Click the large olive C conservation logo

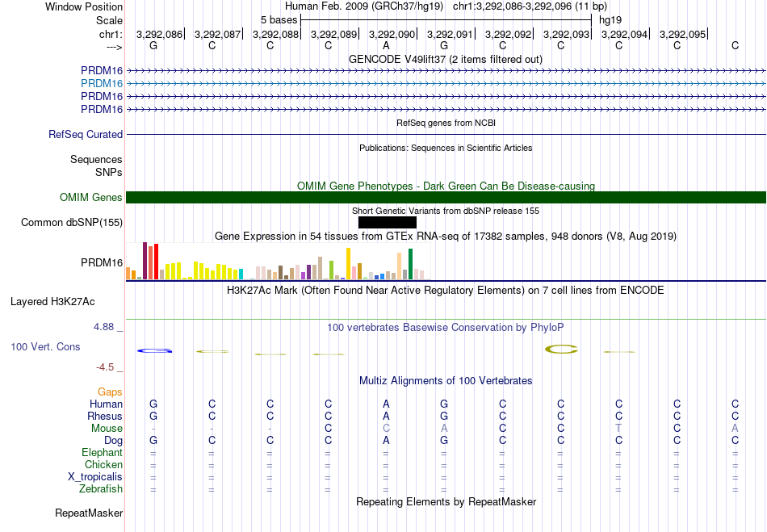click(562, 349)
